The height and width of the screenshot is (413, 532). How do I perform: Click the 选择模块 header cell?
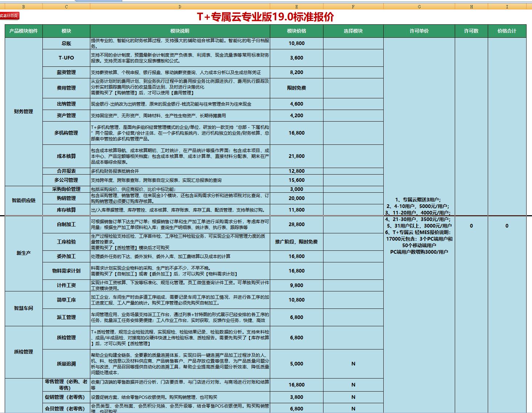[x=353, y=31]
